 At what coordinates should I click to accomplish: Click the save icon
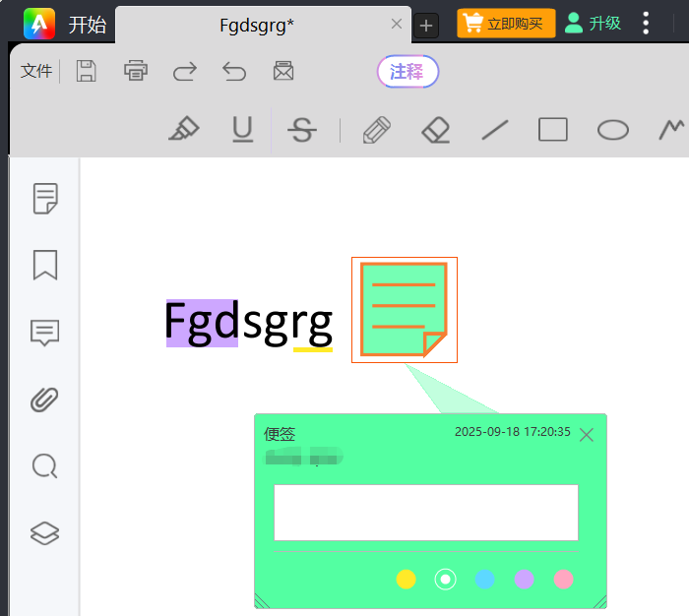point(87,71)
